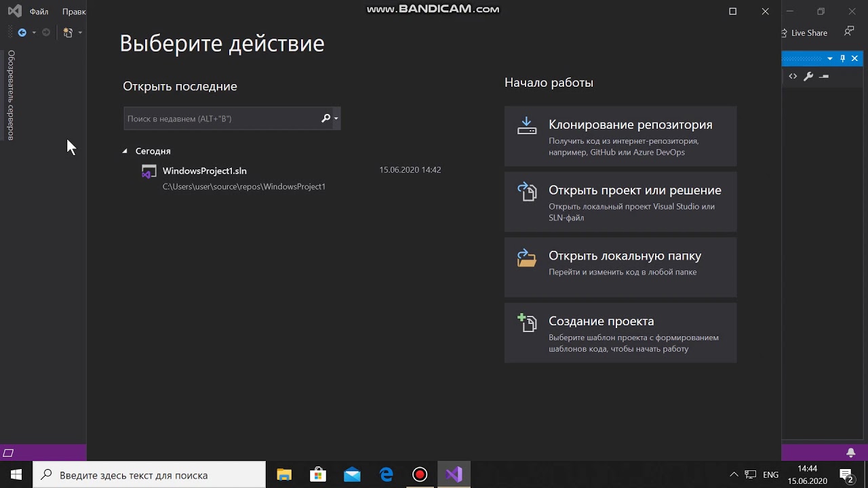Click the magnifier search icon
868x488 pixels.
[x=325, y=119]
